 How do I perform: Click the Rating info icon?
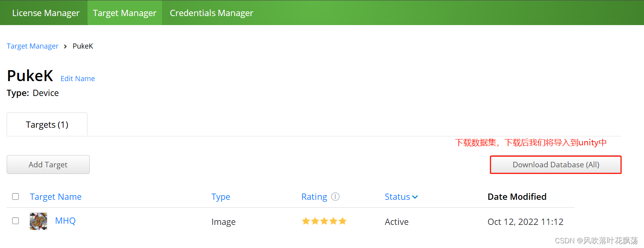[x=335, y=197]
